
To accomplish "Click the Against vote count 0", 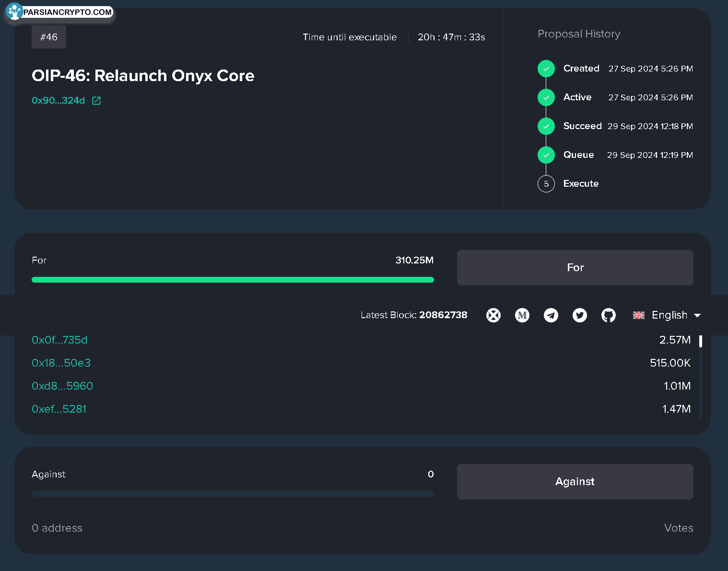I will [431, 475].
